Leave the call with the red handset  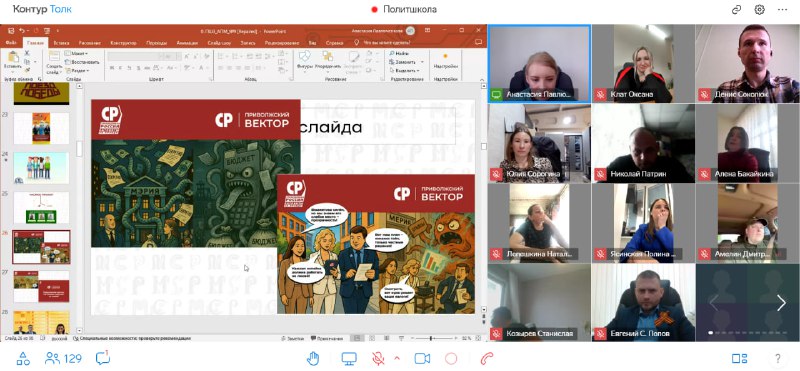(x=487, y=359)
